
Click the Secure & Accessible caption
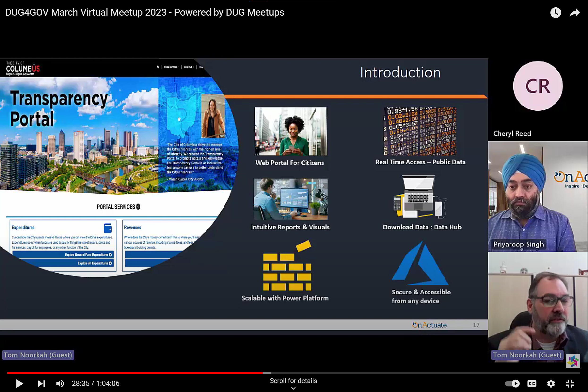[x=421, y=296]
